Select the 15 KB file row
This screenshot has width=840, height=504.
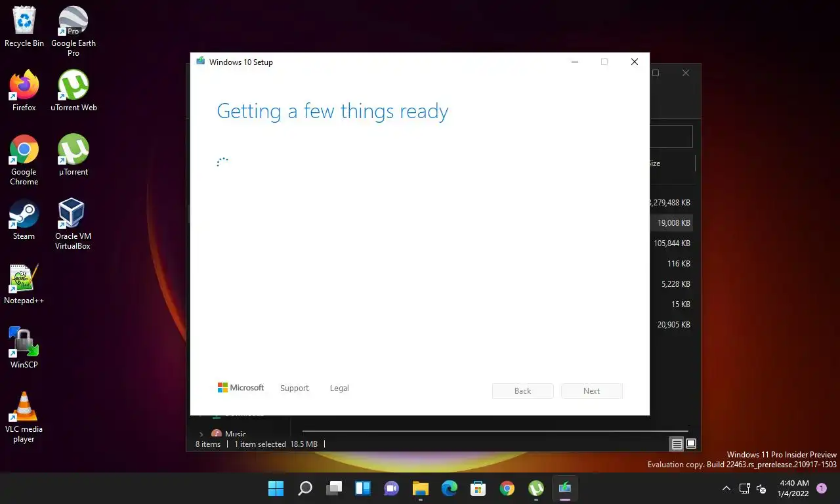pos(671,304)
